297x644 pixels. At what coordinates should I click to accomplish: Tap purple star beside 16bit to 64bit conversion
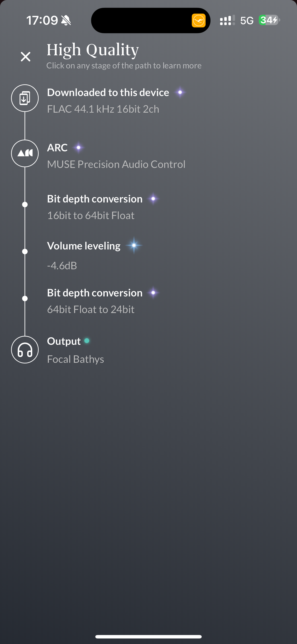click(x=153, y=199)
